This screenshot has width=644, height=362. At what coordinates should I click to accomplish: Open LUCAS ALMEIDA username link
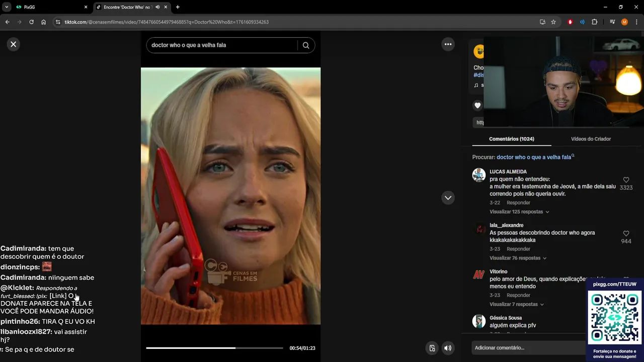pos(508,172)
